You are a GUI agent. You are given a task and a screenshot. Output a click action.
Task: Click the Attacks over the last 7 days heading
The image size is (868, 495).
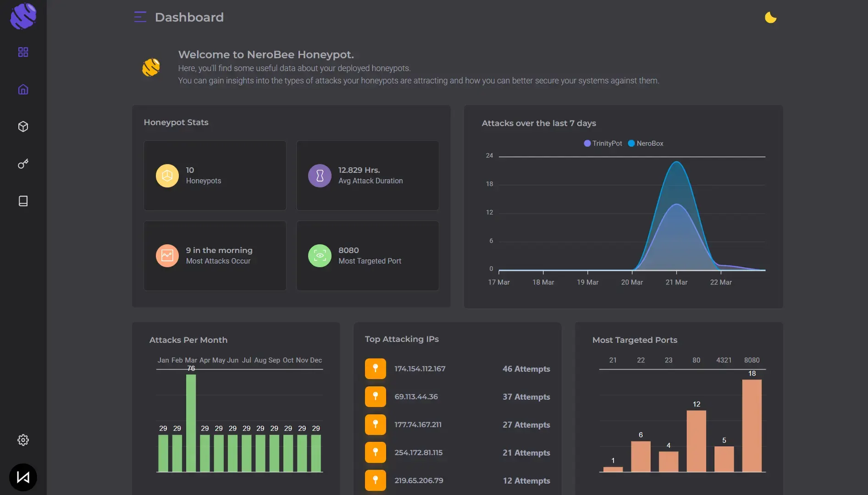coord(539,123)
